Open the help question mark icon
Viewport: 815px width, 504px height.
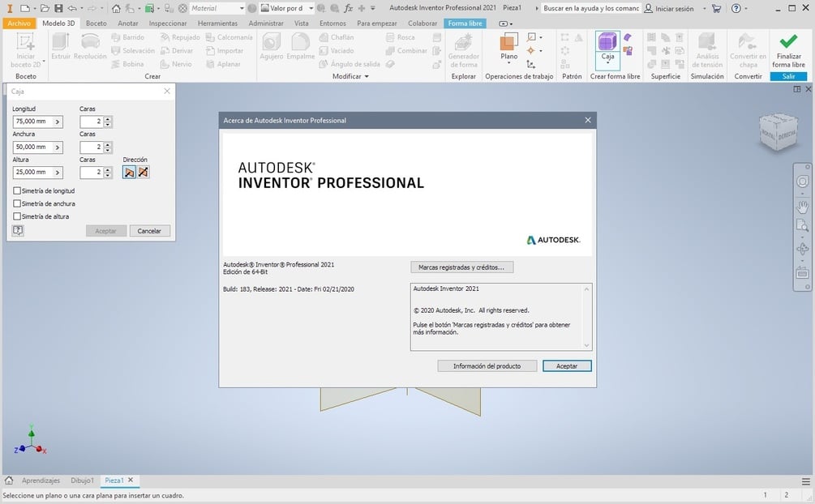coord(736,8)
